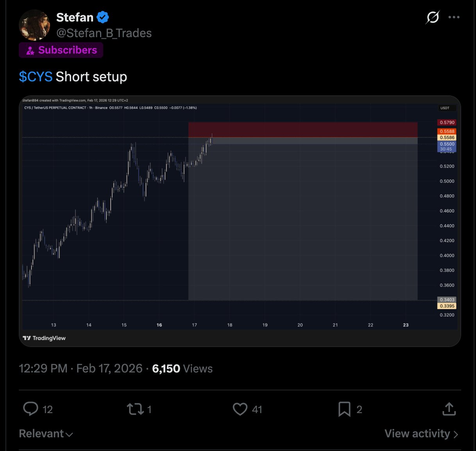Click the share upload icon
Screen dimensions: 476x451
tap(449, 409)
